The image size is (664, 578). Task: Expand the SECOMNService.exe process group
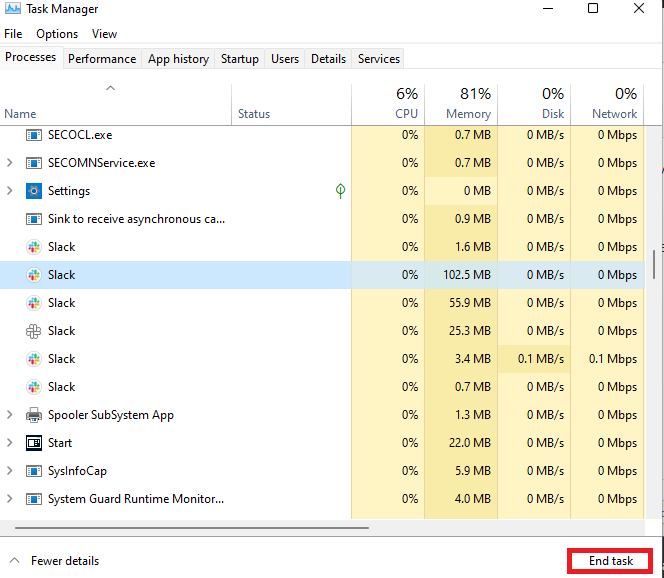(10, 163)
